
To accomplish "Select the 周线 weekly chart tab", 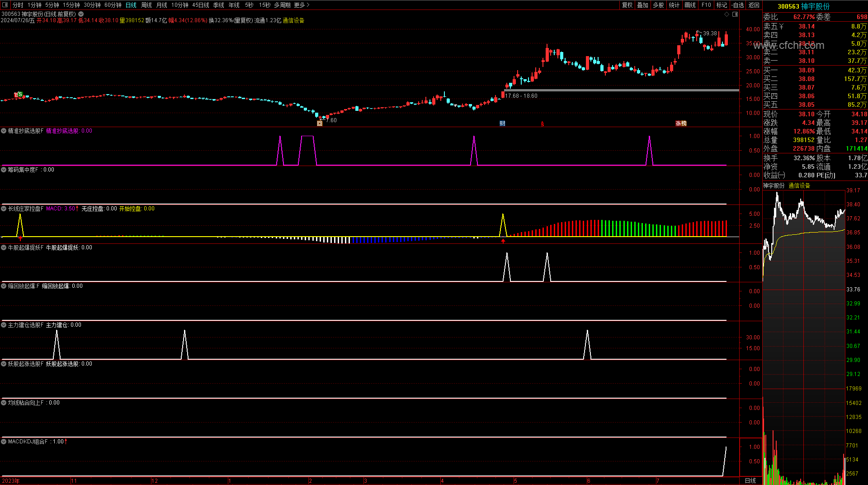I will 146,5.
